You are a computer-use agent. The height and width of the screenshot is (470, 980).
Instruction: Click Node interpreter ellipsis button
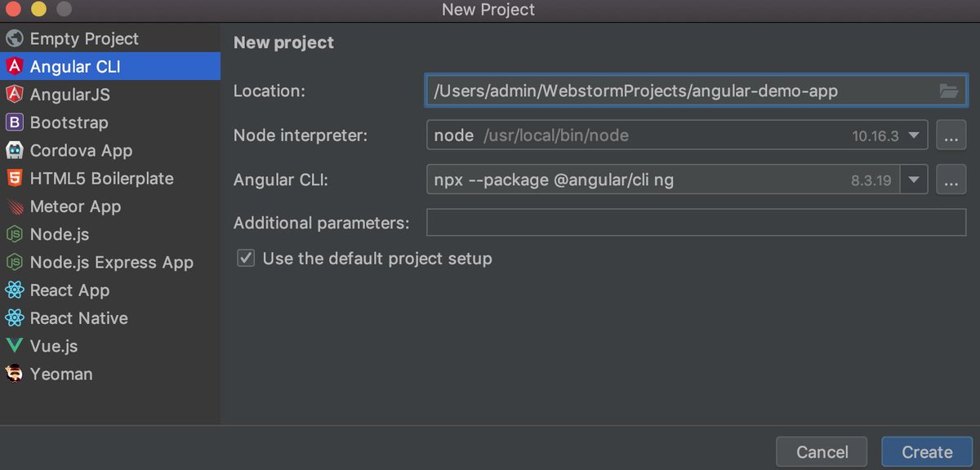[x=951, y=135]
